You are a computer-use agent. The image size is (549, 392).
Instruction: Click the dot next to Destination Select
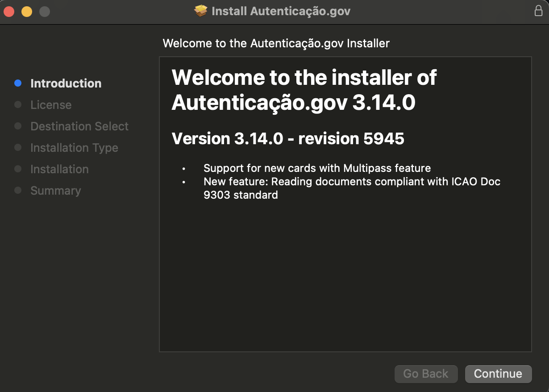point(18,126)
